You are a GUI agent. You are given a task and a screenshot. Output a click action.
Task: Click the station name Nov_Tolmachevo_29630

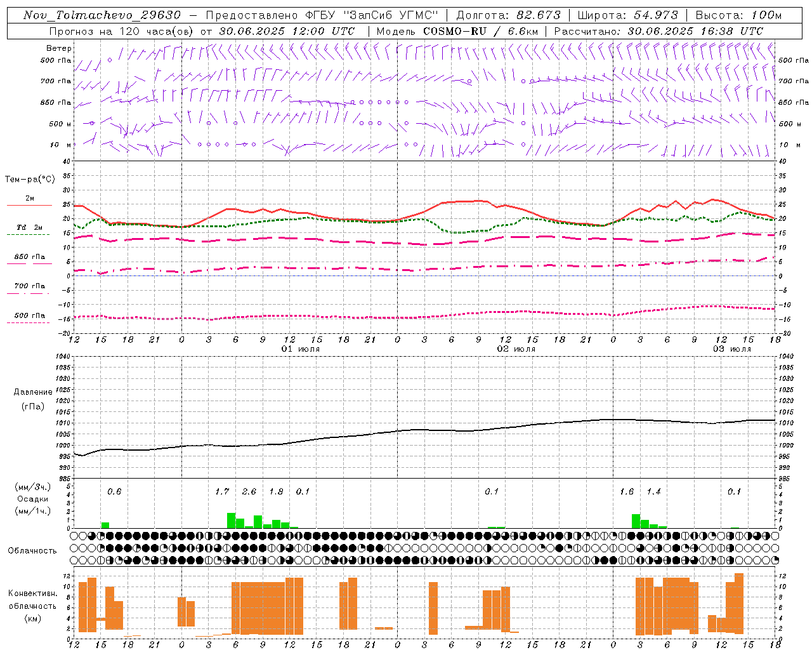[102, 15]
